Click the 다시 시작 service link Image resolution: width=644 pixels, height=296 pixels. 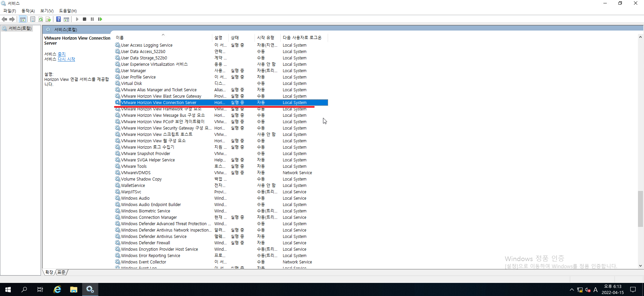[x=66, y=59]
